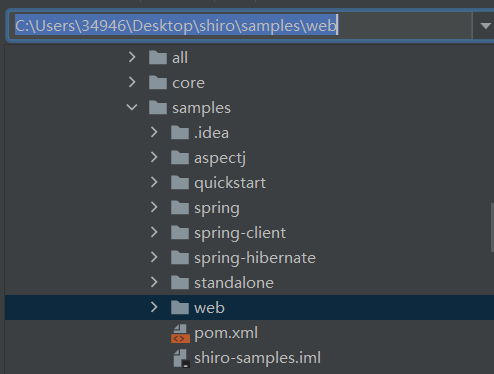
Task: Open the path history dropdown arrow
Action: click(485, 26)
